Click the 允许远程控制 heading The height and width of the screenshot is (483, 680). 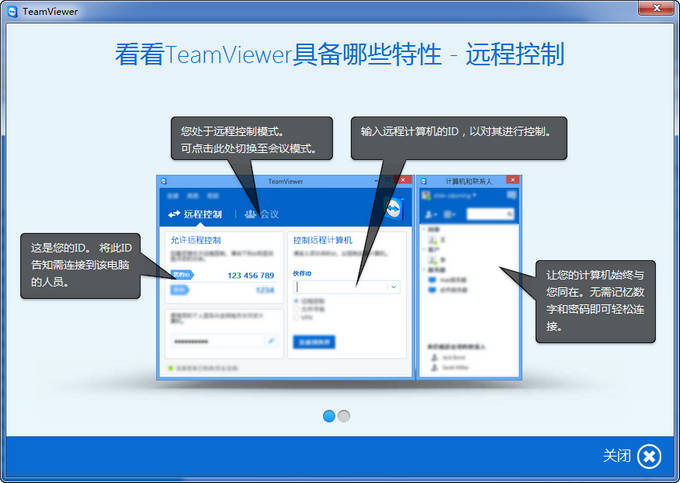tap(196, 240)
